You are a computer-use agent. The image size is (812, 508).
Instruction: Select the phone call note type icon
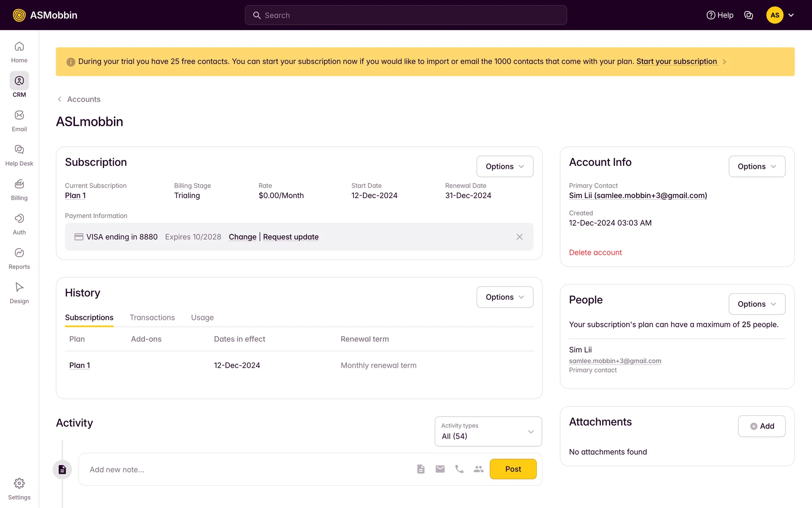coord(459,469)
